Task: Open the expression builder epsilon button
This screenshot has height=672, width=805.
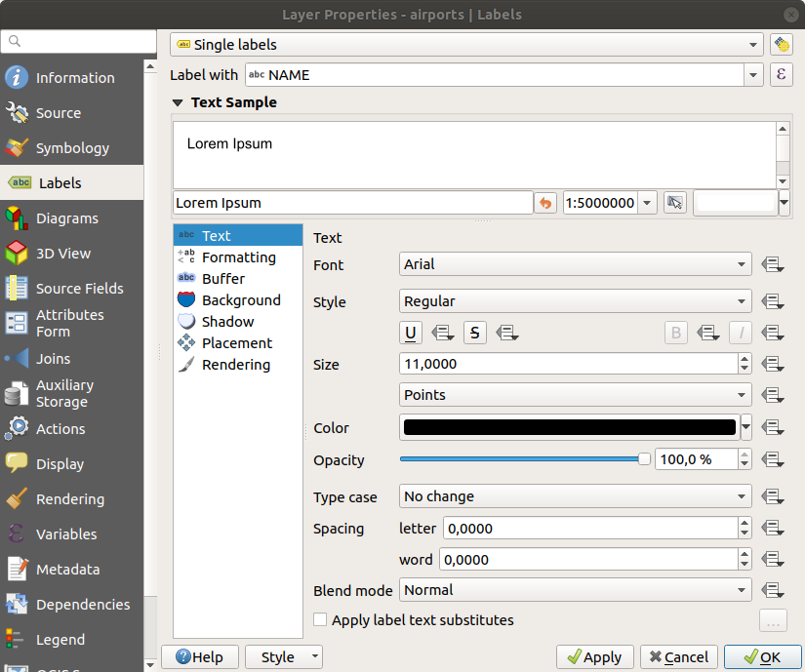Action: (x=782, y=75)
